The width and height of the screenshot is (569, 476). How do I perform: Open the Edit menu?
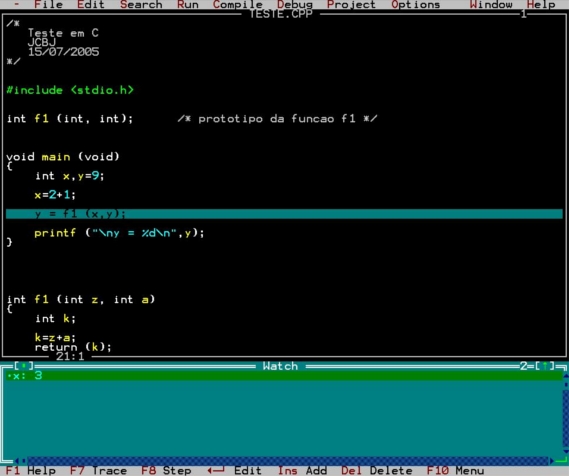[x=91, y=4]
